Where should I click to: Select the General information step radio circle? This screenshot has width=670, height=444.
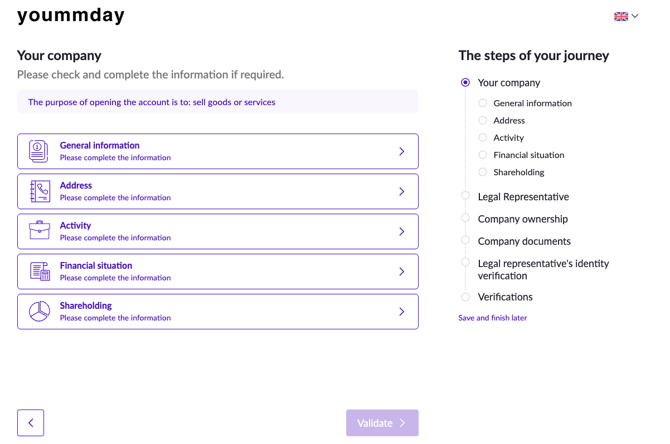tap(482, 103)
